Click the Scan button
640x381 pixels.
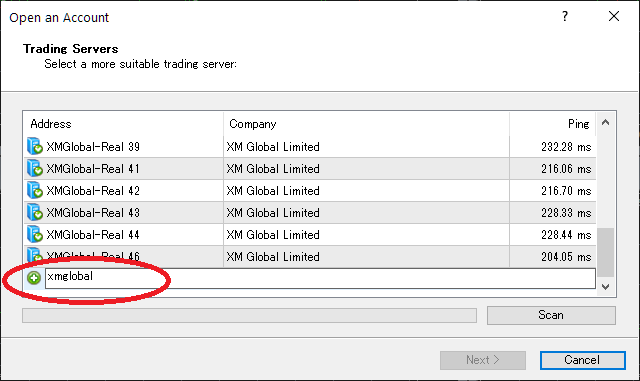[x=551, y=315]
